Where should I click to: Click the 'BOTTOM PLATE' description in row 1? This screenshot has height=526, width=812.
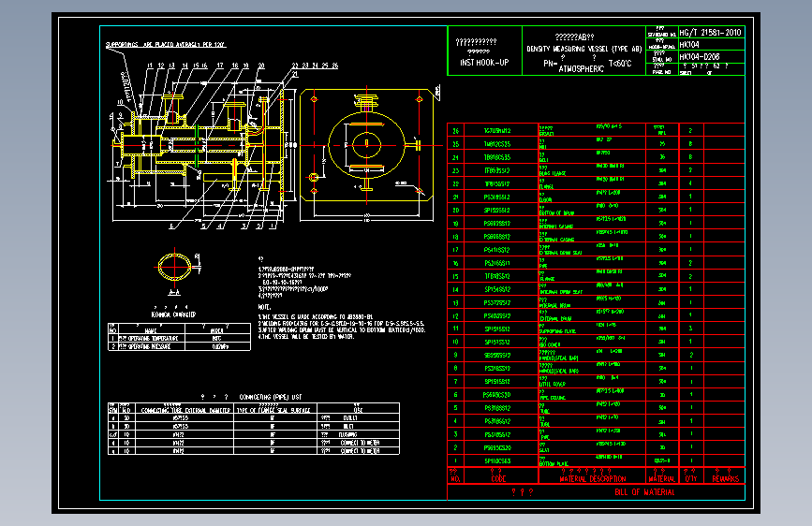point(554,464)
